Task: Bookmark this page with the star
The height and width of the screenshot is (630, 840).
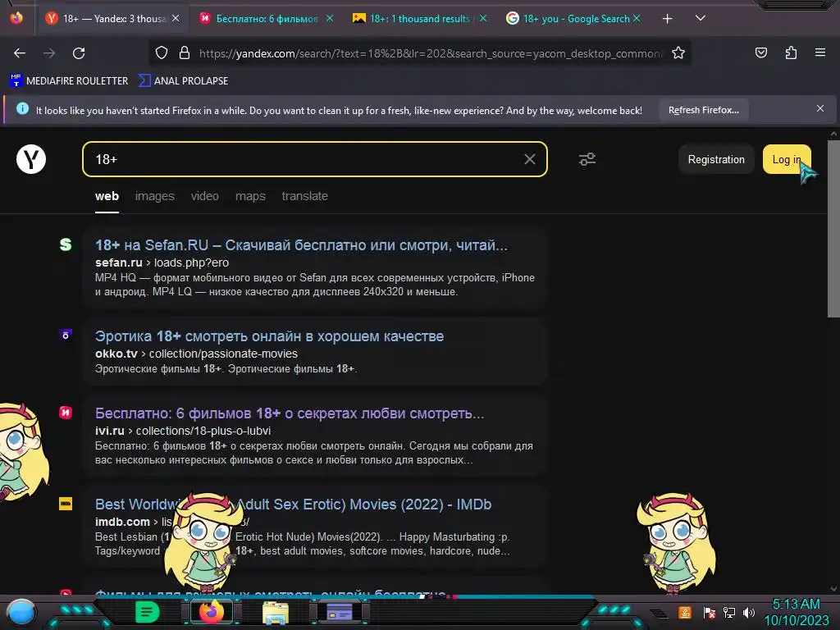Action: [678, 53]
